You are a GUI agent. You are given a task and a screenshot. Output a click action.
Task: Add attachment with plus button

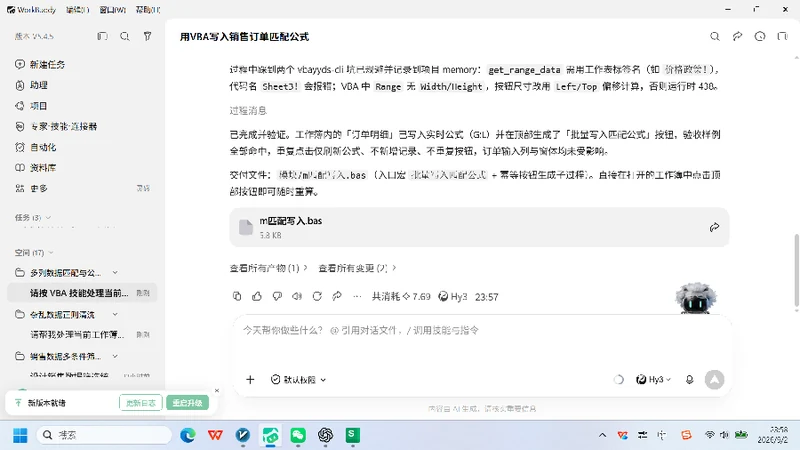click(250, 380)
